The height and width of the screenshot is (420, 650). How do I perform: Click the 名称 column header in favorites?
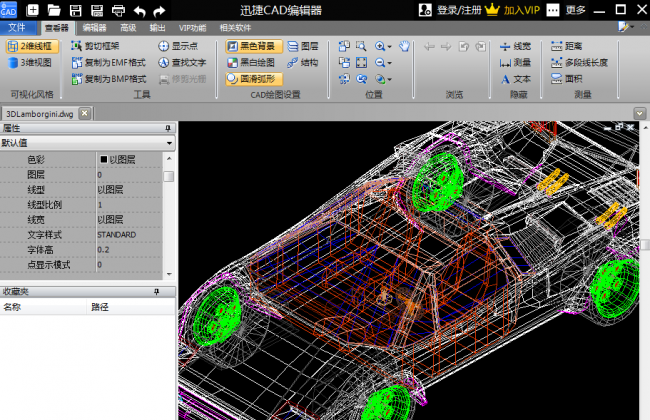click(43, 307)
